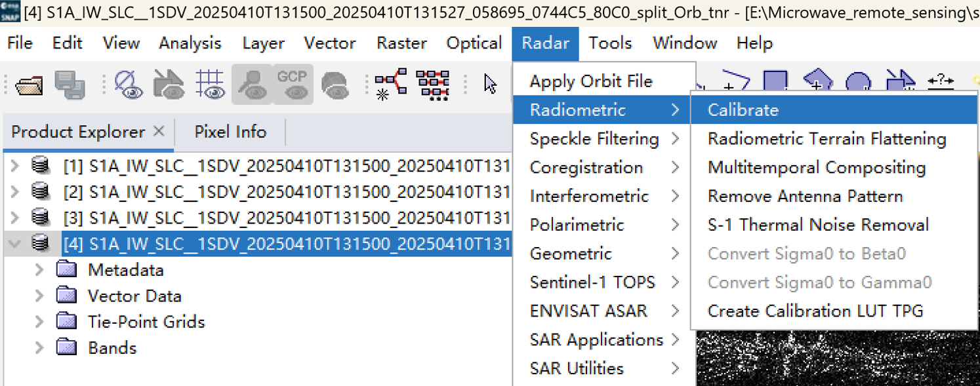Toggle the no-data overlay eye icon

pyautogui.click(x=128, y=85)
